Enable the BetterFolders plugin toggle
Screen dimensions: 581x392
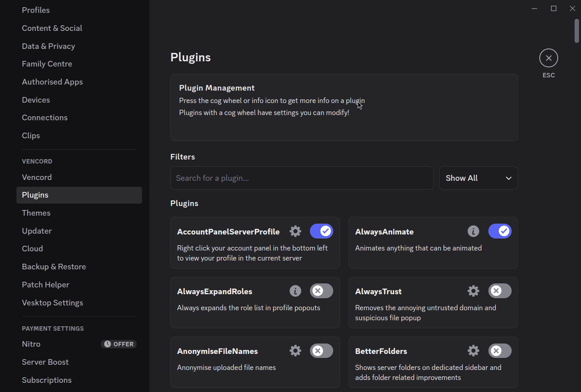(x=500, y=351)
